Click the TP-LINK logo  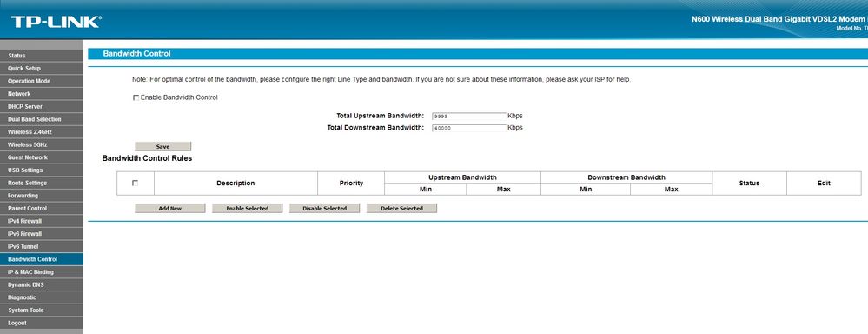pyautogui.click(x=56, y=22)
